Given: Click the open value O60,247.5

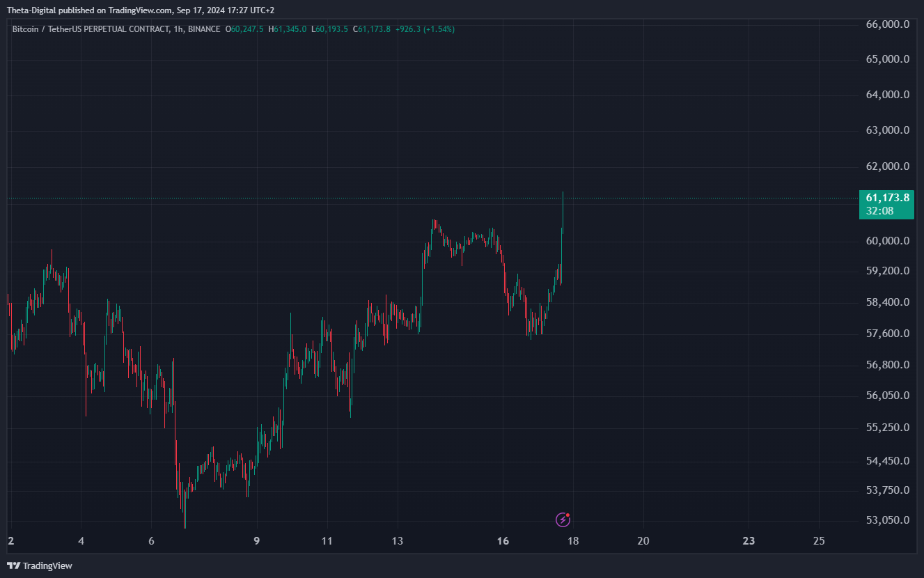Looking at the screenshot, I should [244, 29].
